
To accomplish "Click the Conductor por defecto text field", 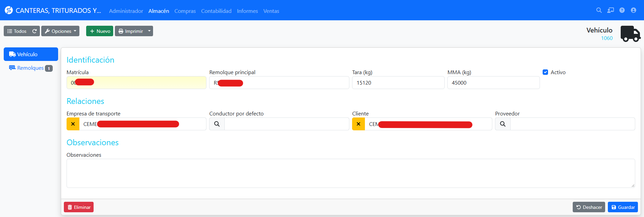I will [287, 124].
